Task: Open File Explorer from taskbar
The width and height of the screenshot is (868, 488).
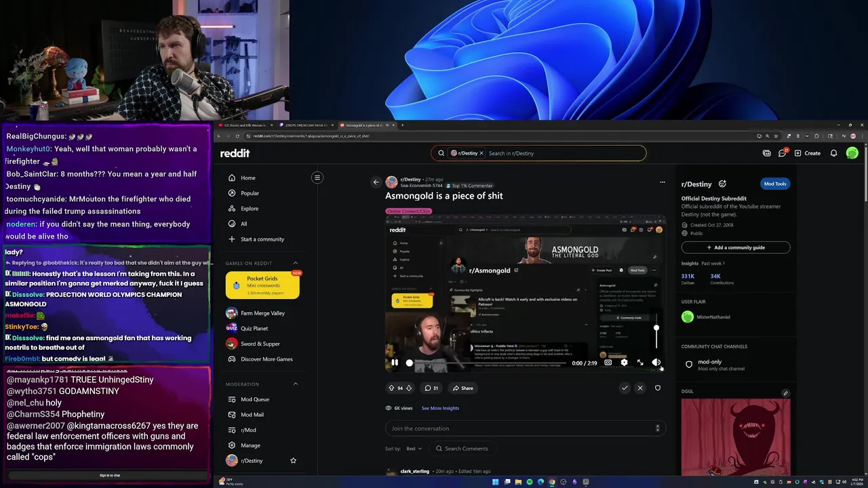Action: pyautogui.click(x=518, y=482)
